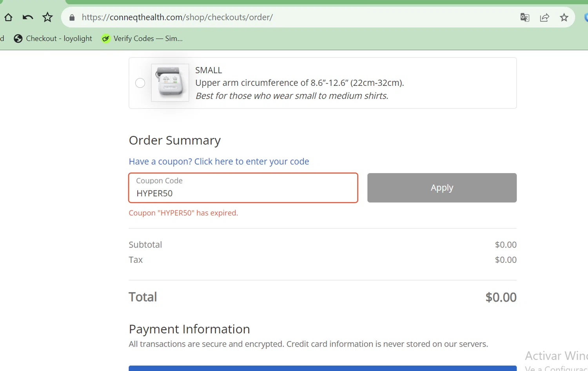Click the secure transactions notice text
The width and height of the screenshot is (588, 371).
pyautogui.click(x=309, y=344)
